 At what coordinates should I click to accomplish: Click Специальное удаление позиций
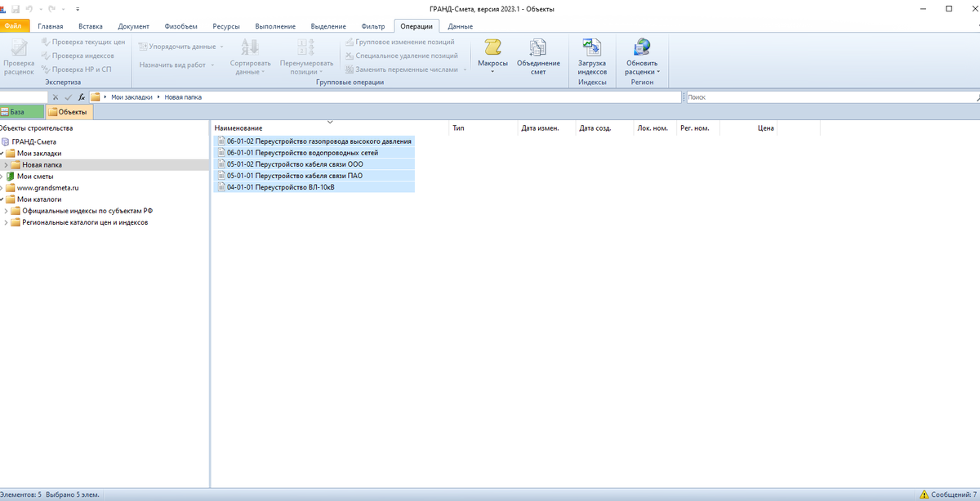click(x=401, y=56)
